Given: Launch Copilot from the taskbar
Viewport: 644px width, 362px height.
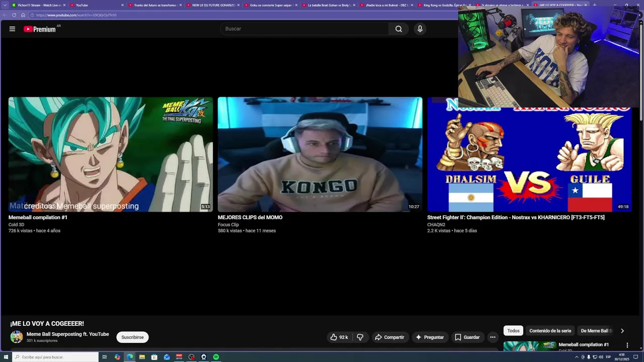Looking at the screenshot, I should coord(117,357).
